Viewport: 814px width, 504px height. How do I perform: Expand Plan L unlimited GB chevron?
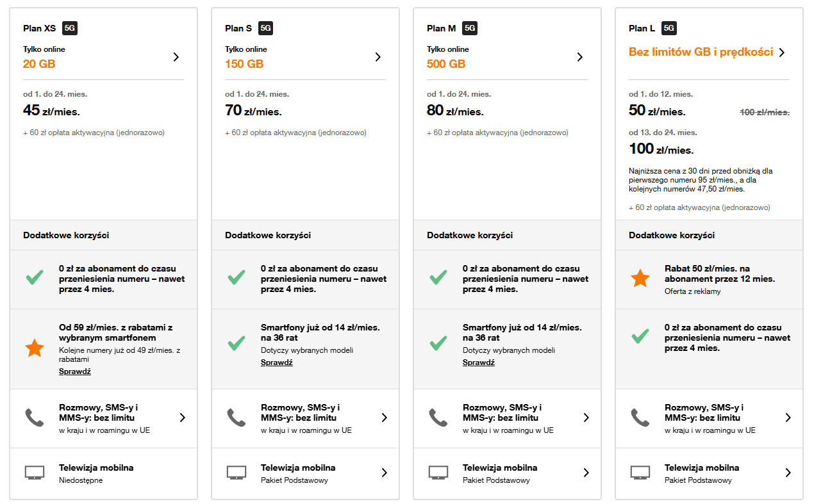[782, 53]
